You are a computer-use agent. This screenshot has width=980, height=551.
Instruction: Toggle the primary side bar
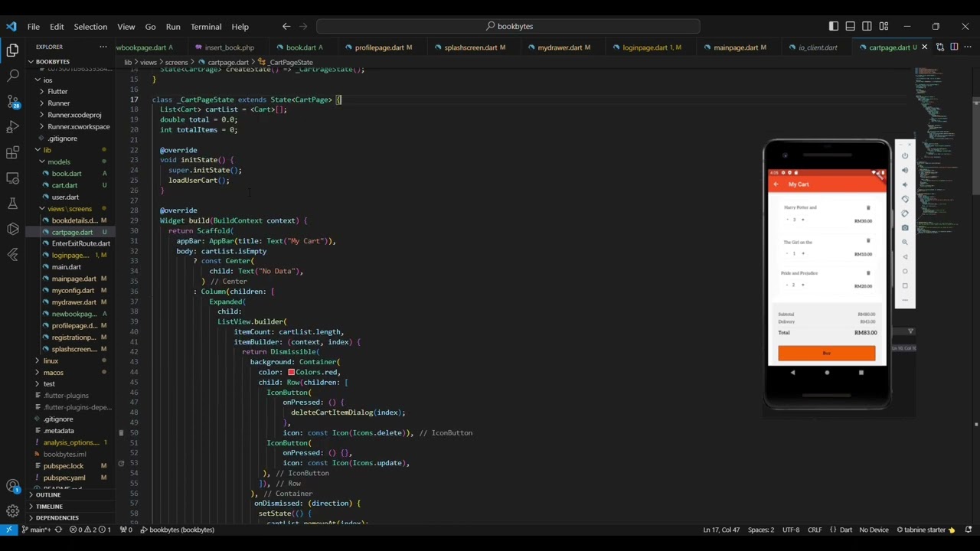[834, 26]
